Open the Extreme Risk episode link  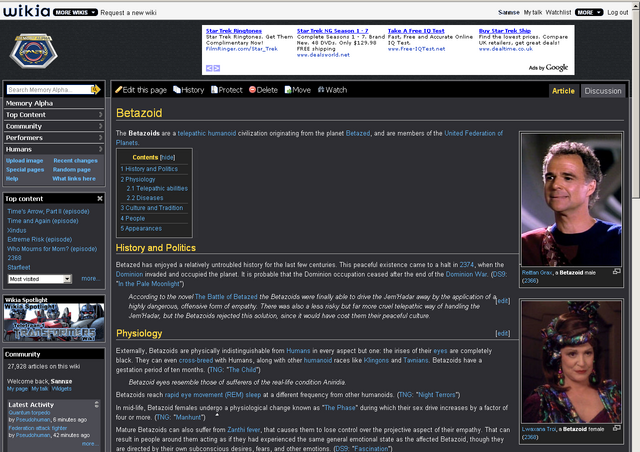click(40, 239)
